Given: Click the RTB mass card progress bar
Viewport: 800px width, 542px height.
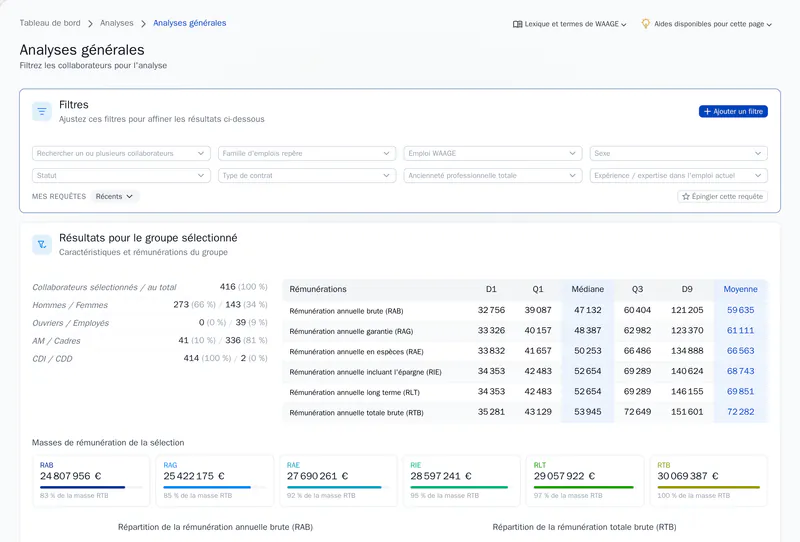Looking at the screenshot, I should [709, 487].
